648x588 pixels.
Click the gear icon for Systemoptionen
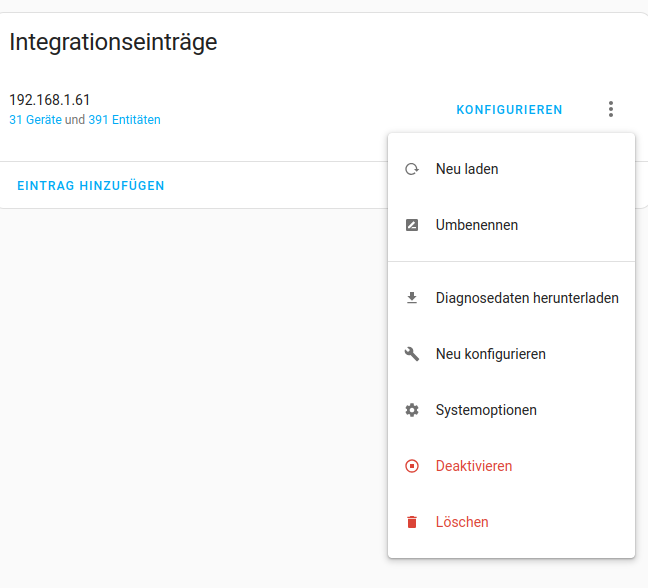pos(412,410)
